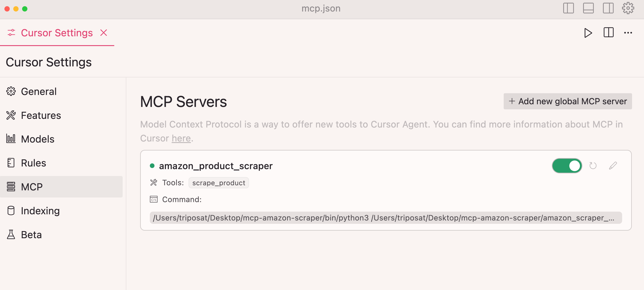Viewport: 644px width, 290px height.
Task: Toggle the secondary sidebar layout icon
Action: click(608, 8)
